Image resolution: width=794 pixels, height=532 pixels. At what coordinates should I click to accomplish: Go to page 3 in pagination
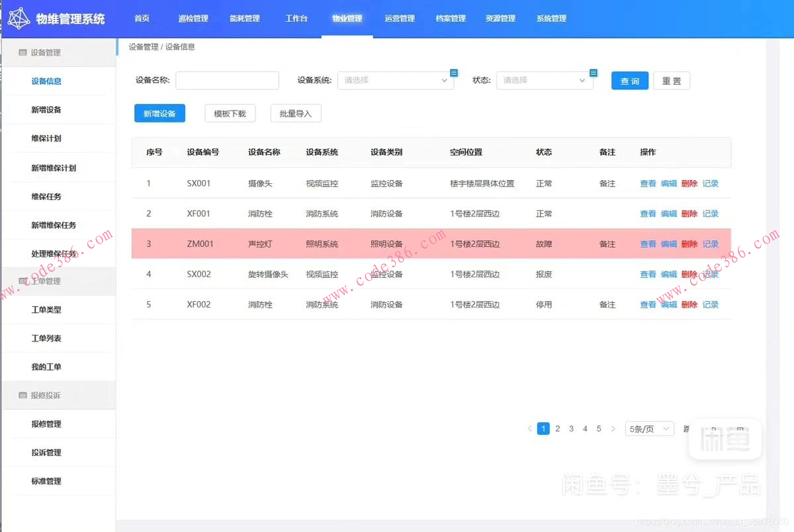coord(571,428)
